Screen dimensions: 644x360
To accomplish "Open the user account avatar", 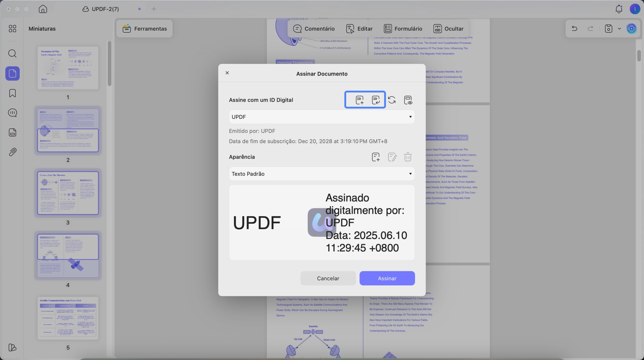I will (x=635, y=9).
